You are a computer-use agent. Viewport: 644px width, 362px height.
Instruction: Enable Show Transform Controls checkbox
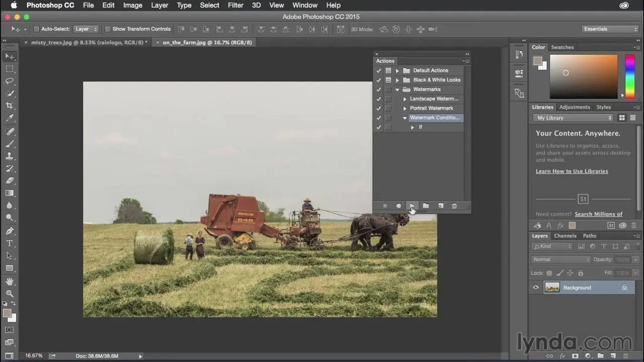[x=108, y=29]
